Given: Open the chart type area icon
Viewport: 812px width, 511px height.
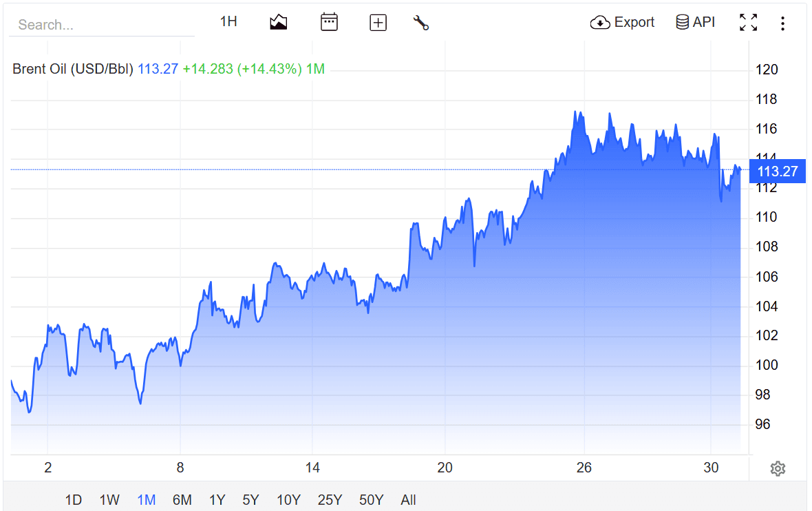Looking at the screenshot, I should (279, 22).
